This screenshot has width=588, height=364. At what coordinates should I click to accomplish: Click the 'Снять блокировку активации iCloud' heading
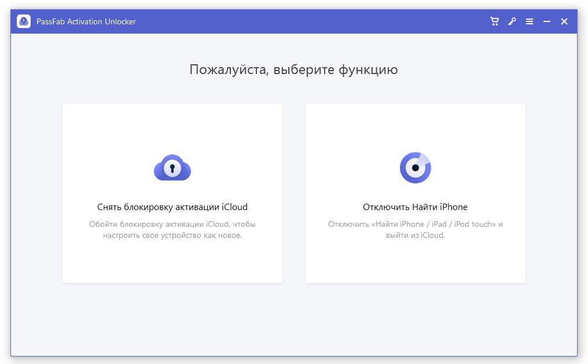pos(172,207)
